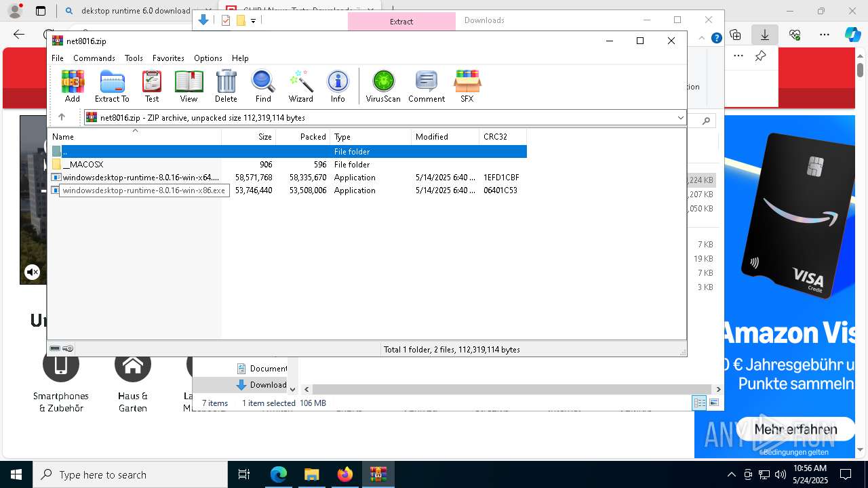Screen dimensions: 868x488
Task: Sort by Packed column header
Action: 302,137
